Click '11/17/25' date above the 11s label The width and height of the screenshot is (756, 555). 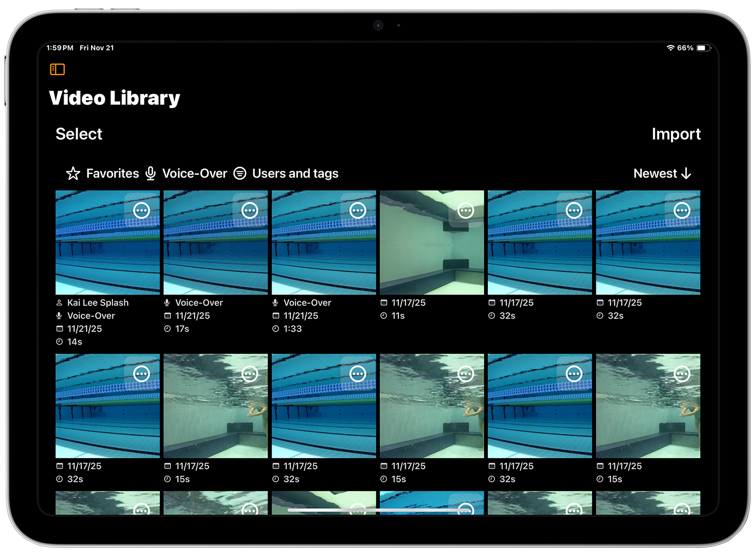409,303
